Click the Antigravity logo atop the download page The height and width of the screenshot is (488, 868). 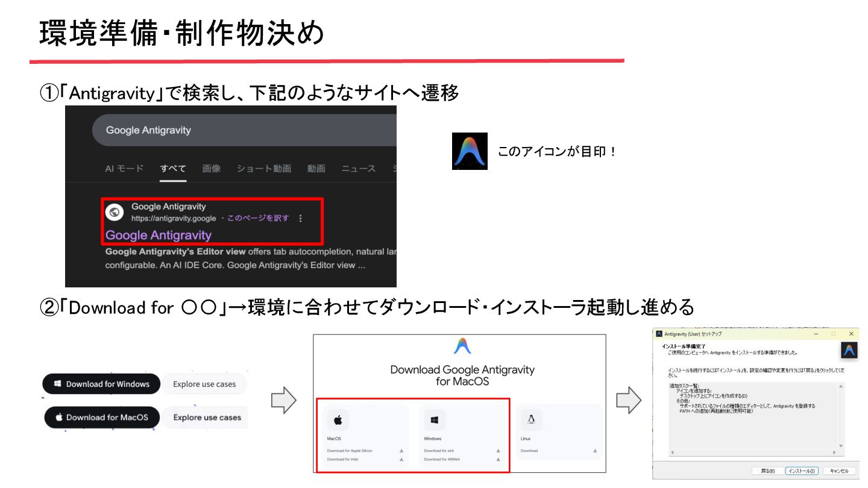click(x=462, y=346)
